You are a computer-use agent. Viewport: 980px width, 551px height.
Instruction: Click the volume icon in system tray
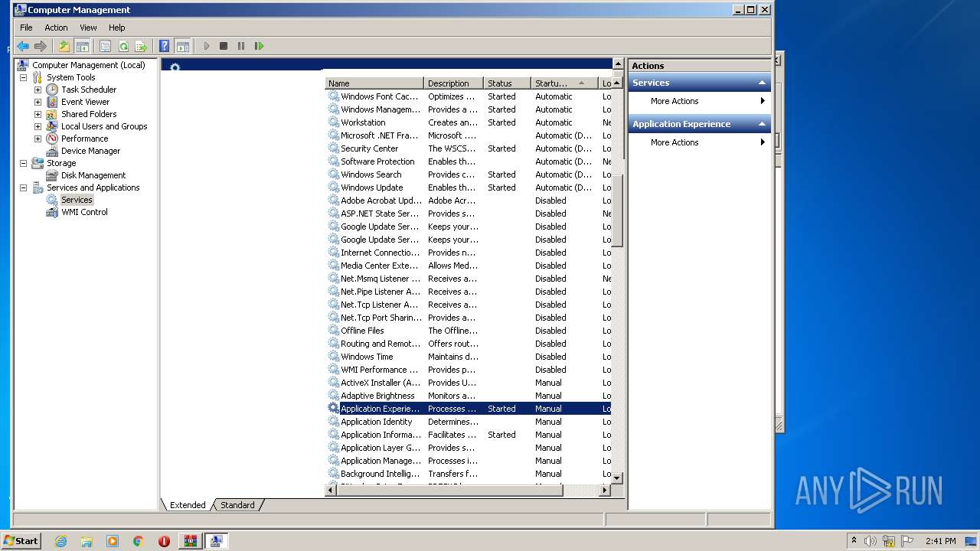click(871, 541)
